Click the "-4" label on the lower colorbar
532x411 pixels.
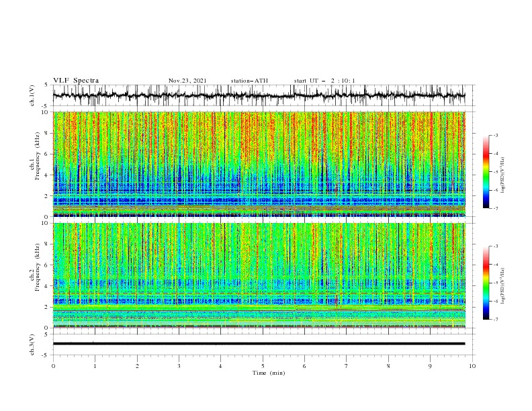pyautogui.click(x=496, y=265)
